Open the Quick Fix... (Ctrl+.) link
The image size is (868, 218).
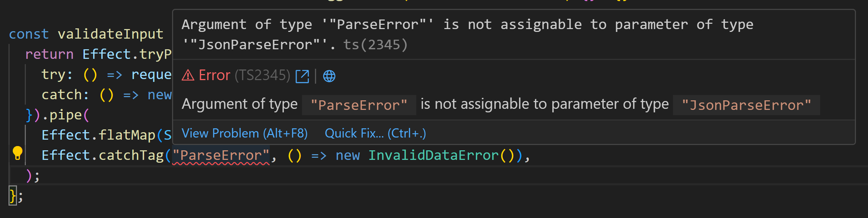[x=375, y=134]
